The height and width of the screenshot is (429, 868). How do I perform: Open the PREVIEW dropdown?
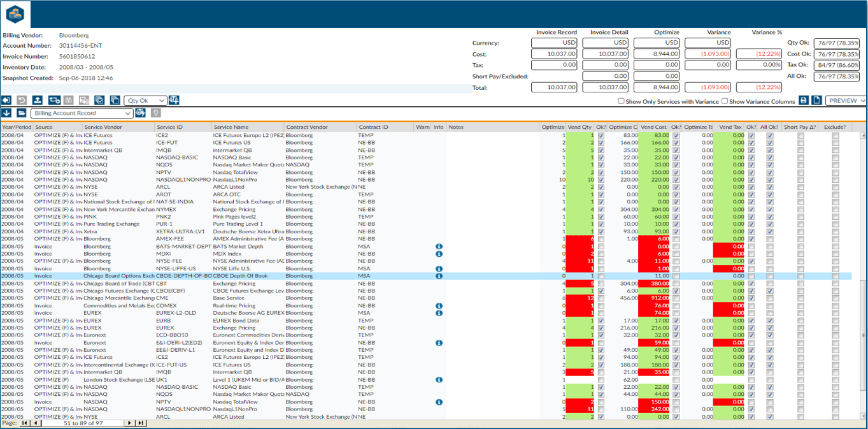(846, 101)
